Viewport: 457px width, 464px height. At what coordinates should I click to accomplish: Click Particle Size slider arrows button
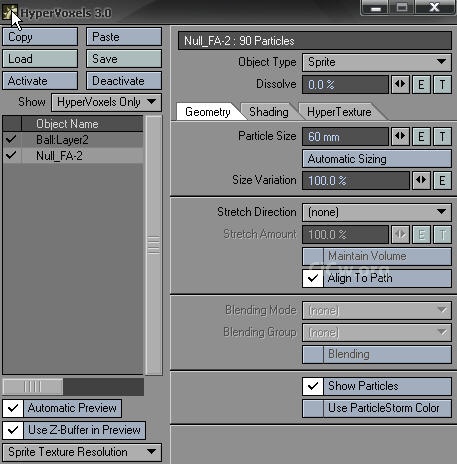[x=400, y=137]
